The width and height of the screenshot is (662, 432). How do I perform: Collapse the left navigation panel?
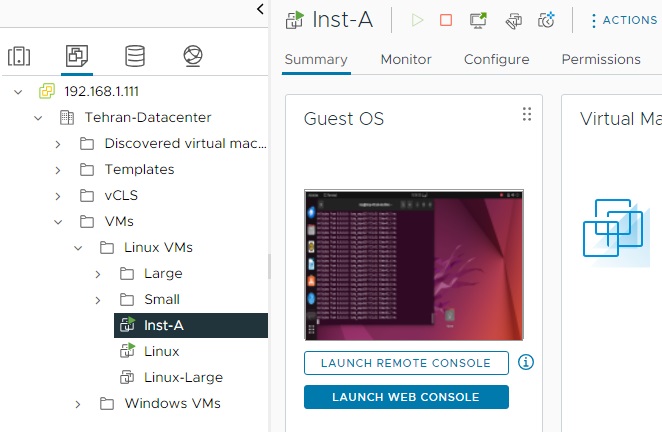click(x=261, y=9)
